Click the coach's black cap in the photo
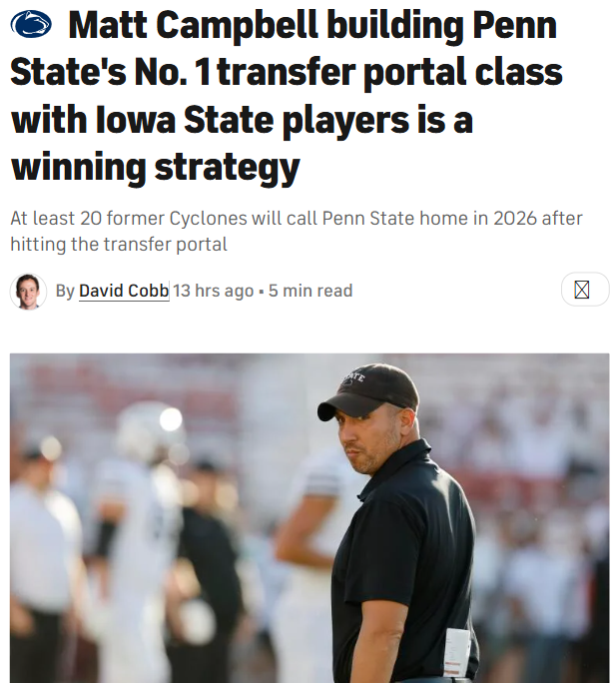Image resolution: width=616 pixels, height=683 pixels. [370, 391]
